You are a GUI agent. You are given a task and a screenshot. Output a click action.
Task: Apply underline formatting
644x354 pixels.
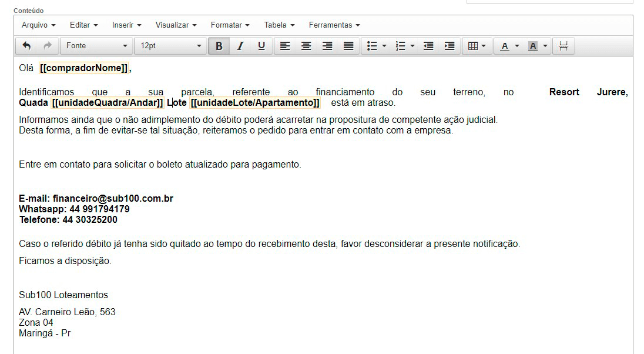[261, 45]
